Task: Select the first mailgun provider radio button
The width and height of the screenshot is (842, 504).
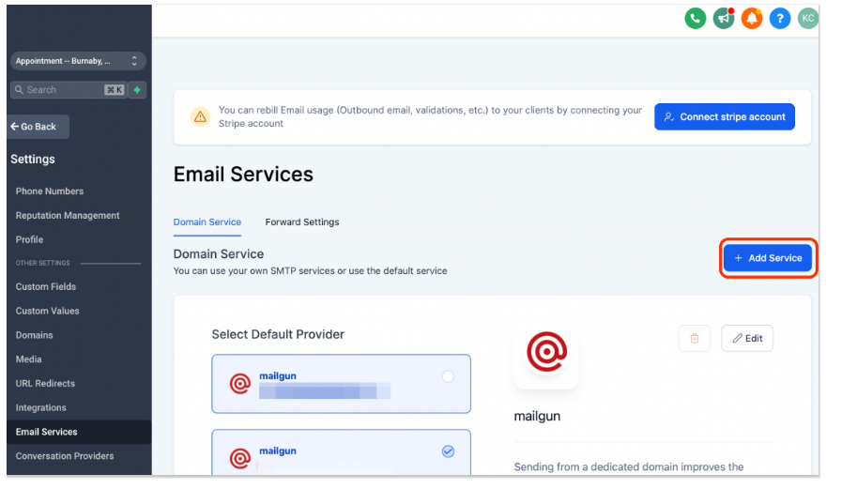Action: [448, 376]
